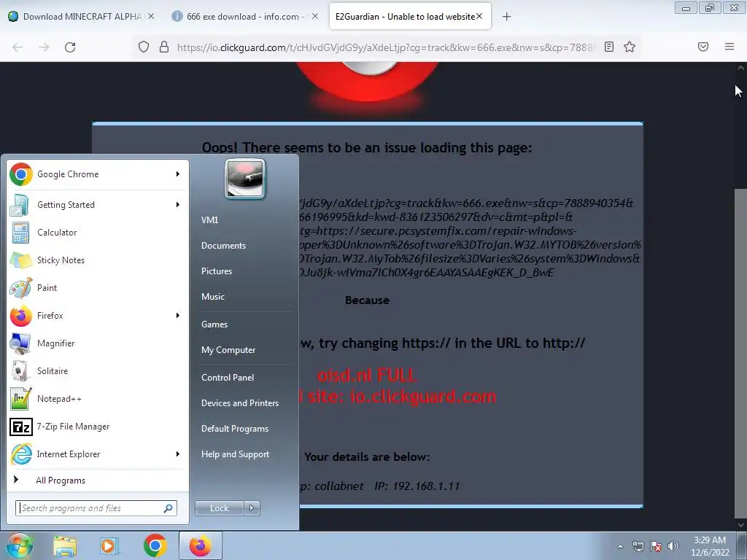Open Documents from Start menu
Image resolution: width=747 pixels, height=560 pixels.
[x=223, y=245]
